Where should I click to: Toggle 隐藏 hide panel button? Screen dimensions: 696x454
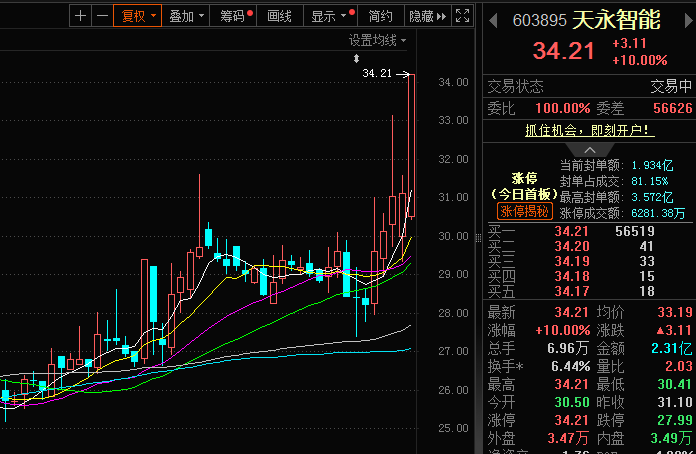click(x=428, y=16)
